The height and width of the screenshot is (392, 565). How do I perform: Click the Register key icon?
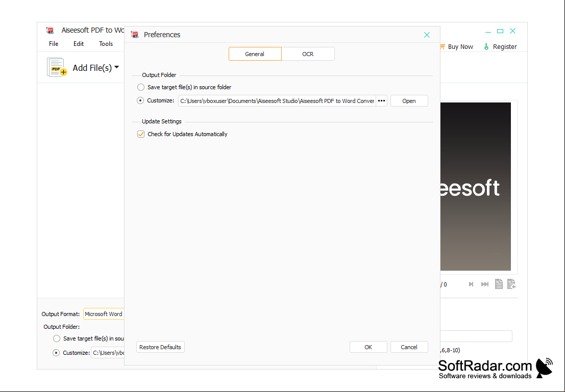coord(486,46)
